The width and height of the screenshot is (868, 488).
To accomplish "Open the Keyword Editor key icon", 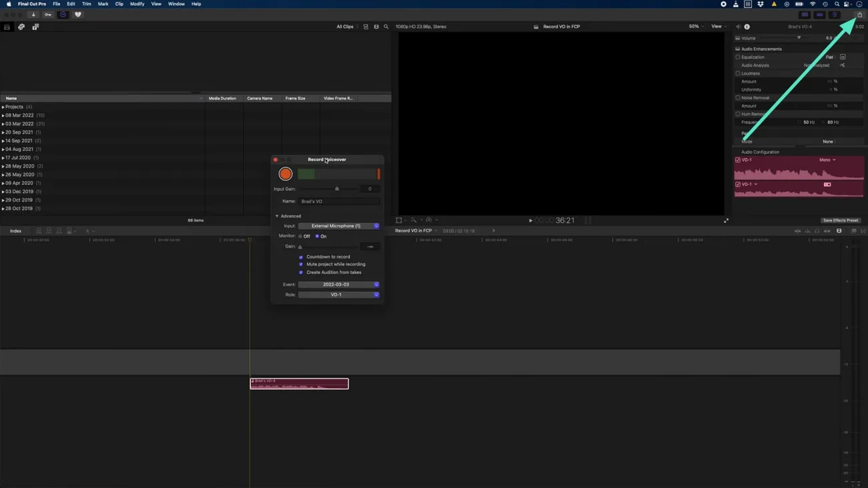I will (x=48, y=15).
